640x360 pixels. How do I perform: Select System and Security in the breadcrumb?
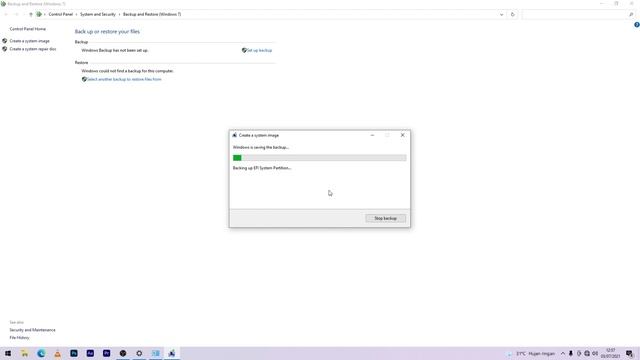pos(98,14)
